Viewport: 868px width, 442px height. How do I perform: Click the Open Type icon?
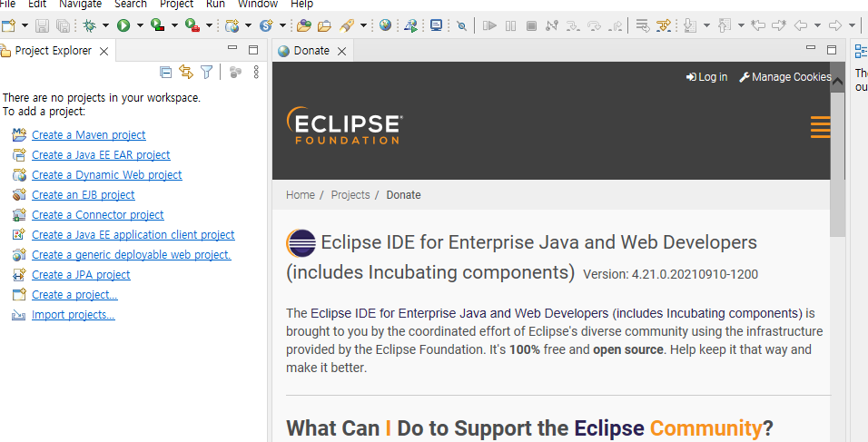pos(304,25)
